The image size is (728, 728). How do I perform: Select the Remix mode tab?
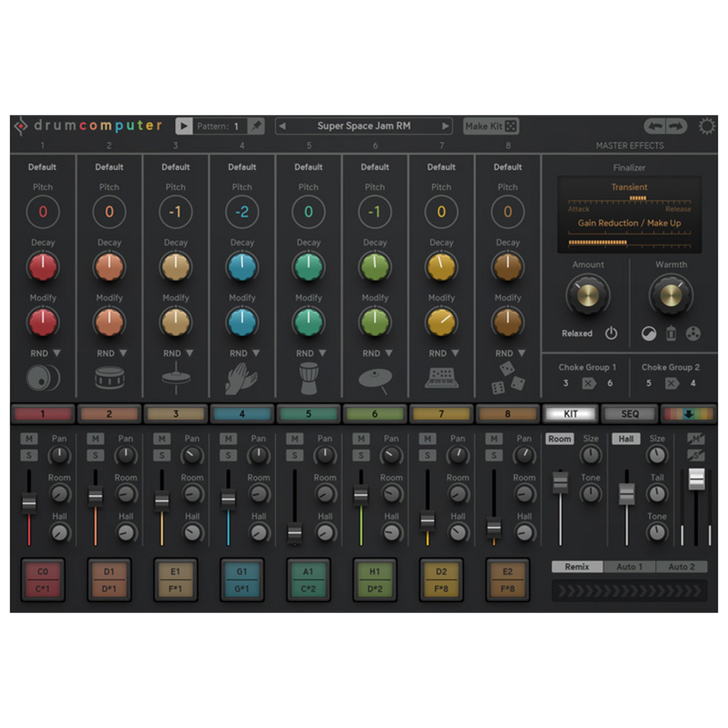[x=577, y=567]
